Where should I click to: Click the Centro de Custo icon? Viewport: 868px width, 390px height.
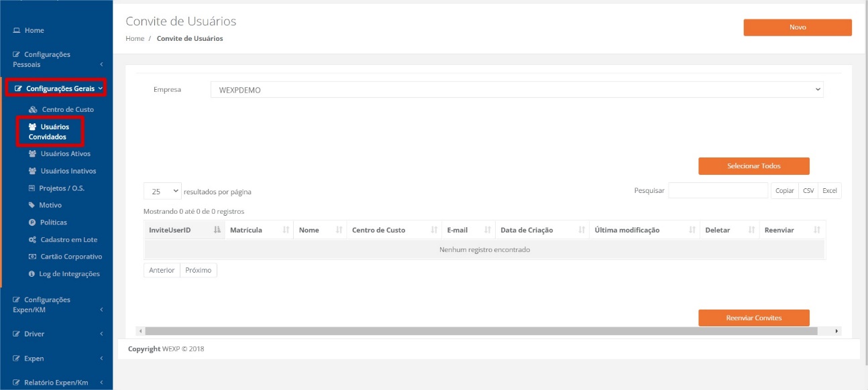[x=33, y=110]
